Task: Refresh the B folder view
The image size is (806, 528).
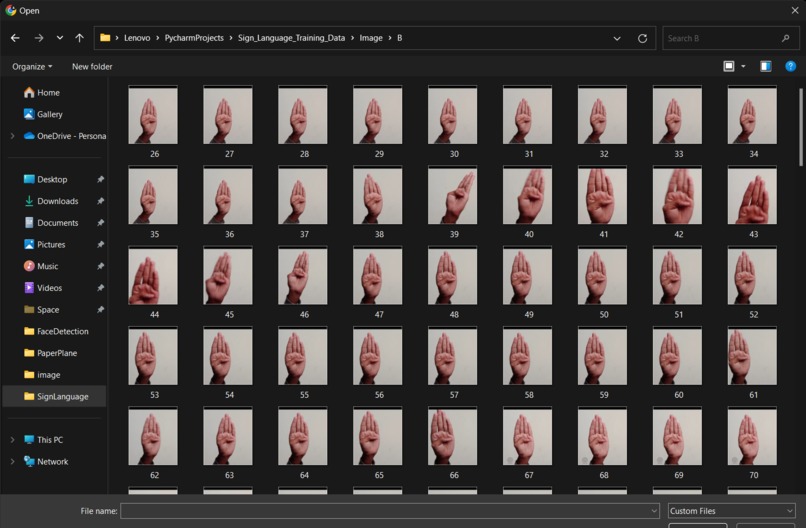Action: pos(642,39)
